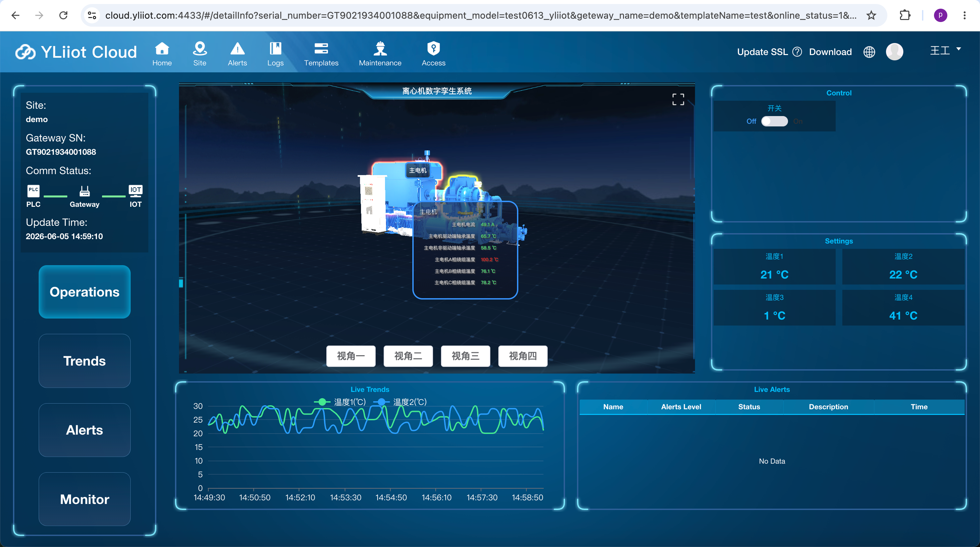Edit the 温度1 setting value

point(774,275)
